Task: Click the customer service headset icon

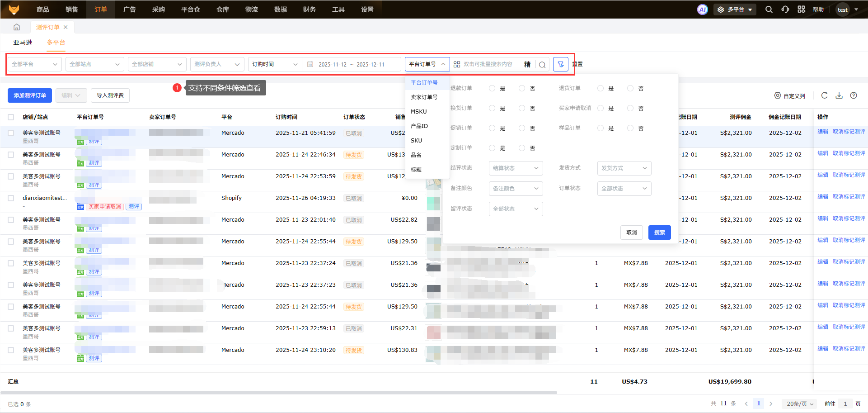Action: pos(785,9)
